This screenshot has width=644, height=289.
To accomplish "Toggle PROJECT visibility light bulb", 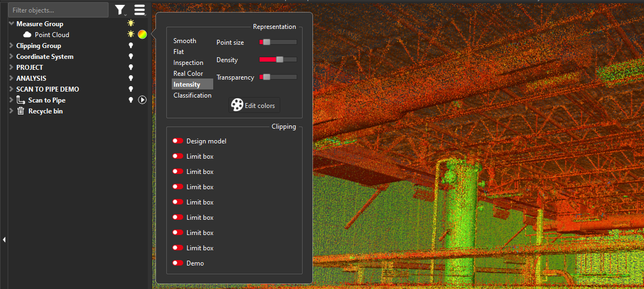I will (x=131, y=68).
